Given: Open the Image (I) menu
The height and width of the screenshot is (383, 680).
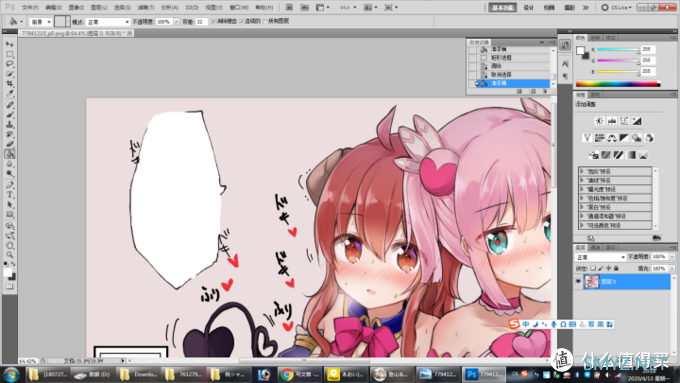Looking at the screenshot, I should click(x=76, y=7).
